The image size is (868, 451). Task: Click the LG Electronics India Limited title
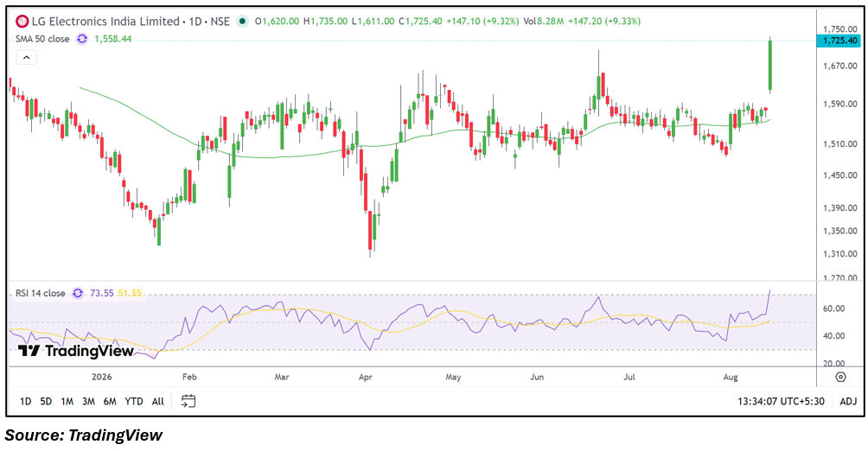coord(105,22)
